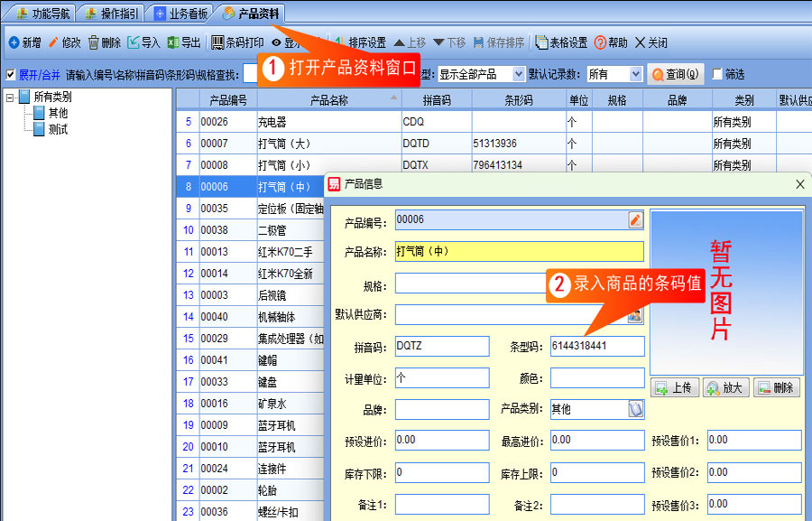Image resolution: width=812 pixels, height=521 pixels.
Task: Enable the 筛选 filter checkbox
Action: click(717, 75)
